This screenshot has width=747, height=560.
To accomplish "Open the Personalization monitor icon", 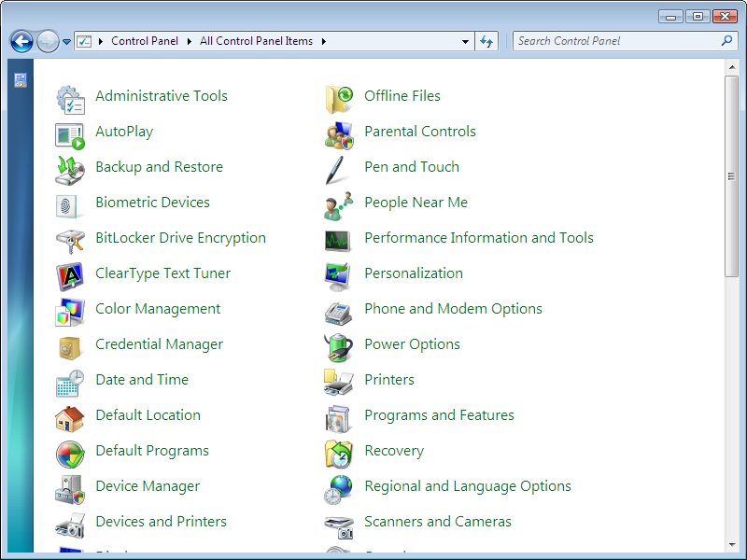I will click(x=338, y=276).
